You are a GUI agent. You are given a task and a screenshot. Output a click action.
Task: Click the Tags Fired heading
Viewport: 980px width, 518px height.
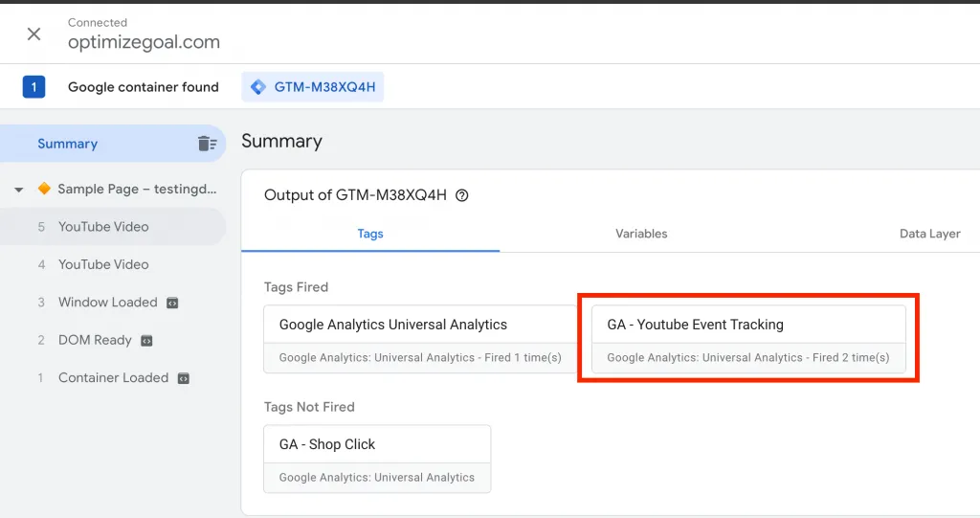pyautogui.click(x=296, y=287)
